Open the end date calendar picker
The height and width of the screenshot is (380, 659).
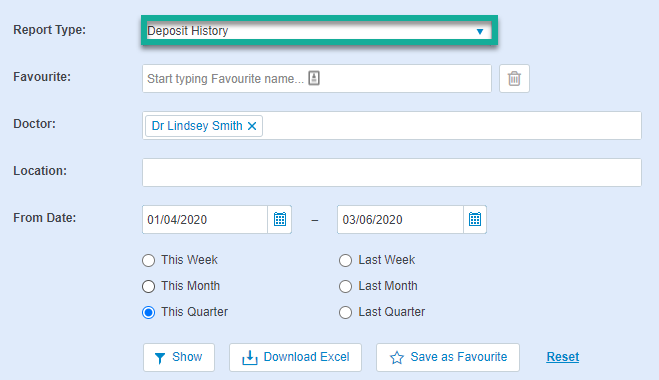[x=475, y=219]
